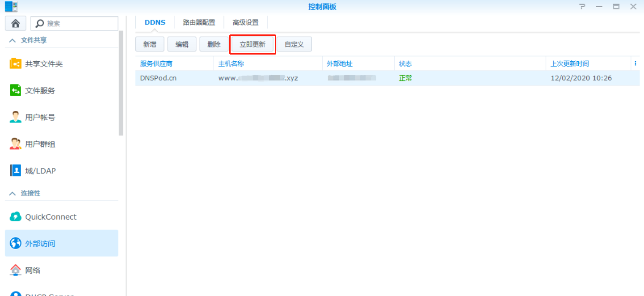Switch to the 路由器配置 tab

(x=198, y=21)
